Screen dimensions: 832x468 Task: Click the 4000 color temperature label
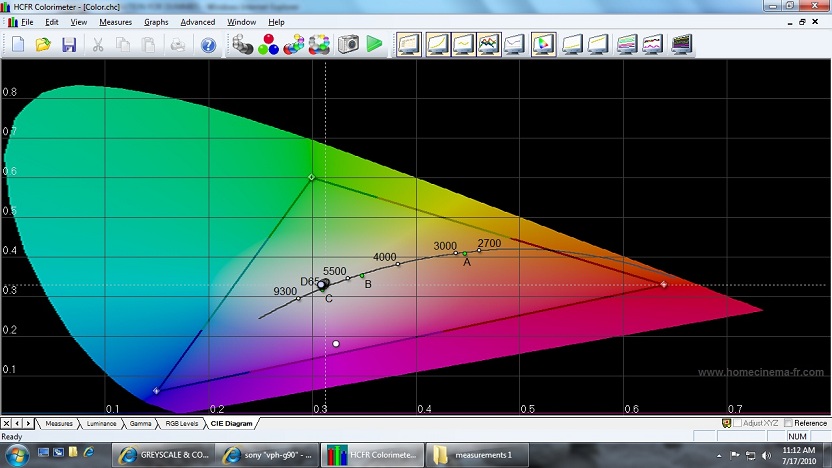385,257
